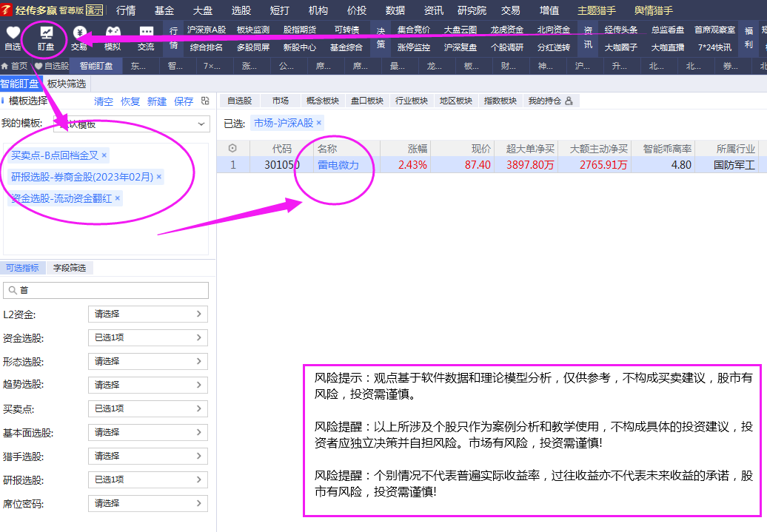
Task: Expand the L2资金 selector
Action: click(148, 314)
